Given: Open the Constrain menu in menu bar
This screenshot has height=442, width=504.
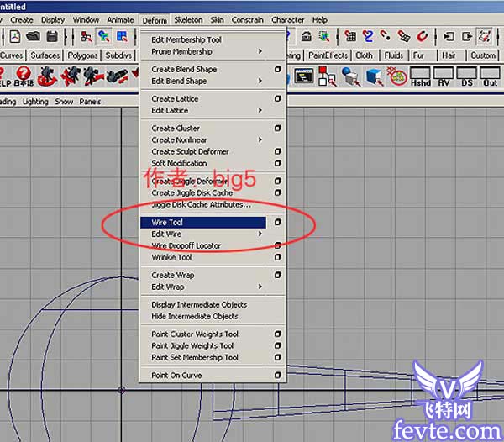Looking at the screenshot, I should 248,20.
